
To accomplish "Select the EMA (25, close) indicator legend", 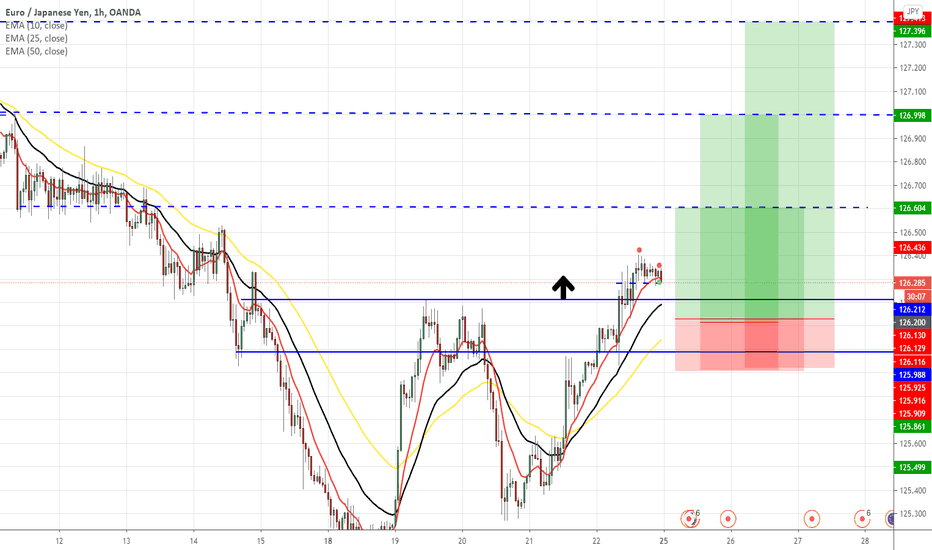I will tap(36, 39).
